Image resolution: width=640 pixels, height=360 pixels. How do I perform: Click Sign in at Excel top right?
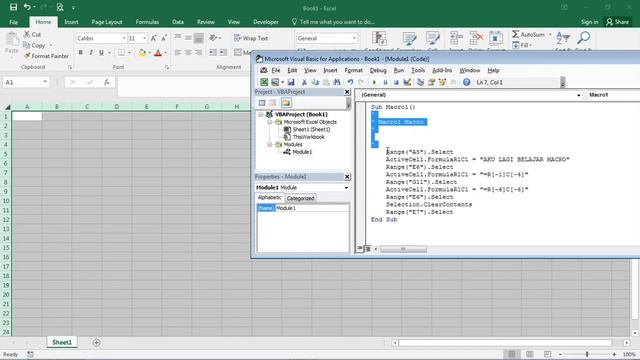pyautogui.click(x=589, y=22)
